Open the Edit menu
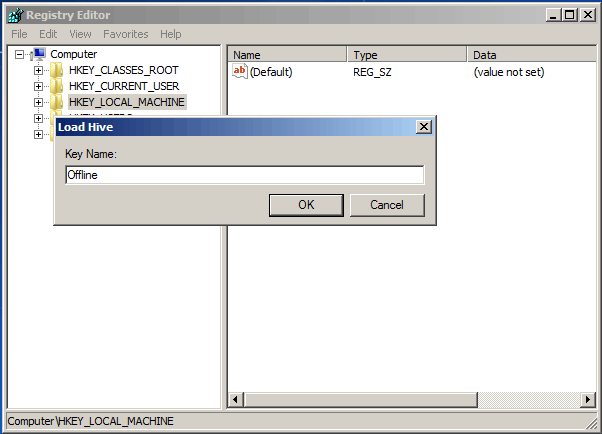 coord(48,34)
